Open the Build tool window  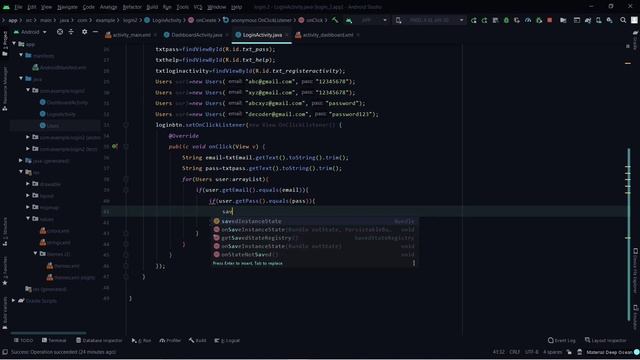point(198,340)
